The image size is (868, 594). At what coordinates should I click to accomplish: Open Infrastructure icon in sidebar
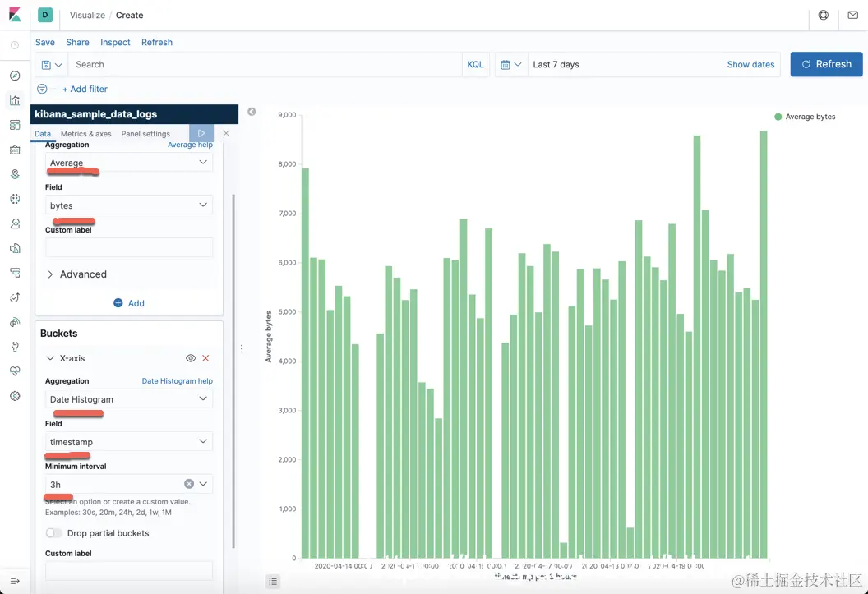coord(15,223)
